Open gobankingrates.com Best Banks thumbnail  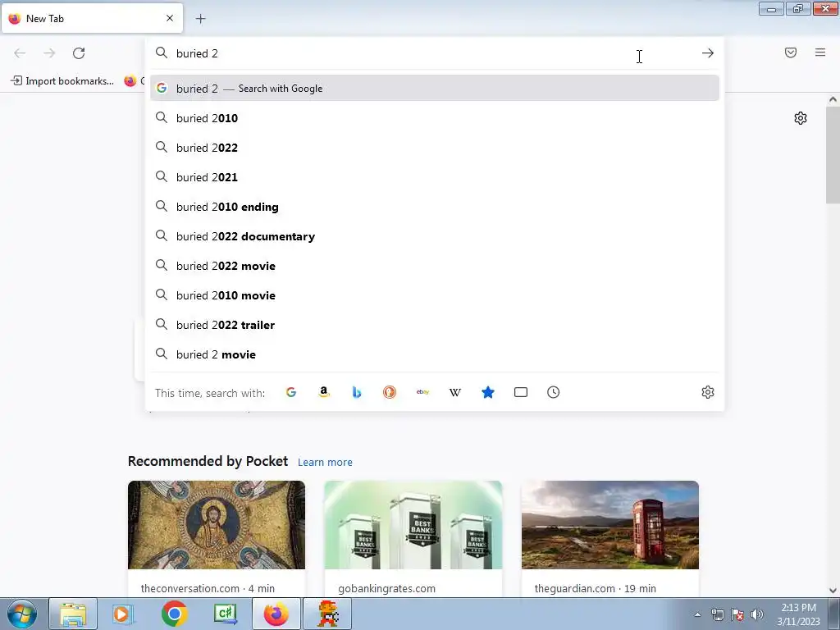(413, 525)
